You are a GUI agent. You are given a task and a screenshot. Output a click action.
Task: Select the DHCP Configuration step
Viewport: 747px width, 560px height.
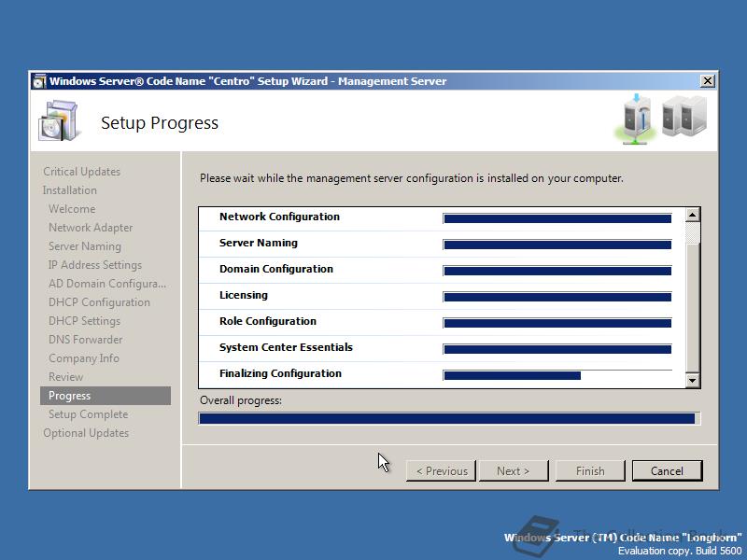[x=99, y=301]
